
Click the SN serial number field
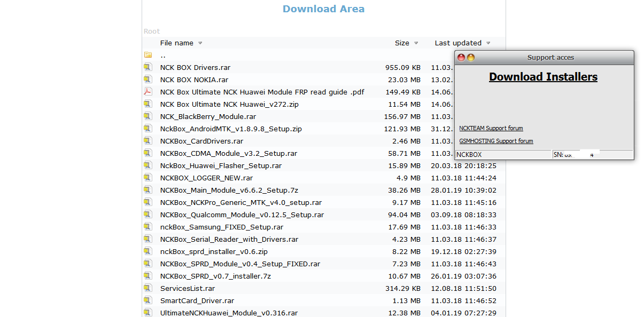(x=593, y=155)
